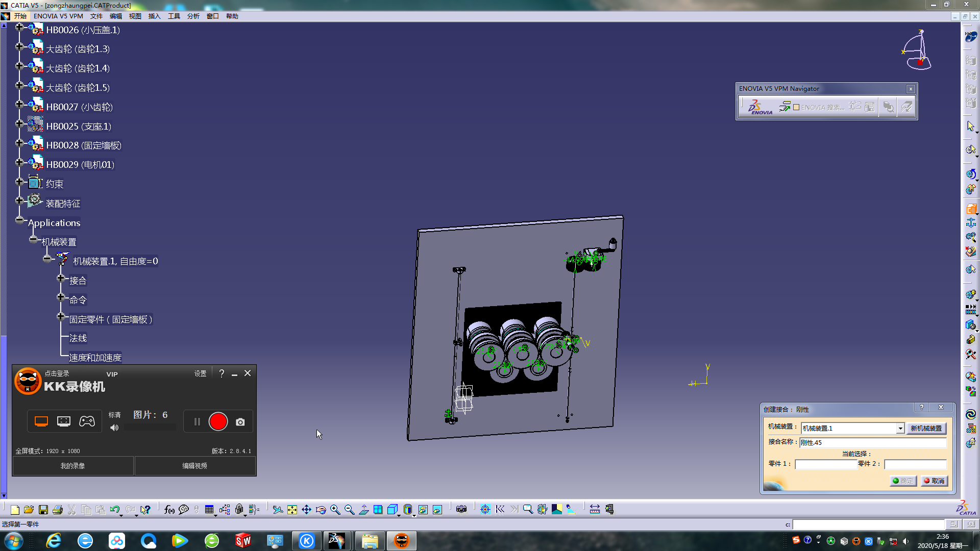This screenshot has height=551, width=980.
Task: Click the Pan view icon
Action: [306, 509]
